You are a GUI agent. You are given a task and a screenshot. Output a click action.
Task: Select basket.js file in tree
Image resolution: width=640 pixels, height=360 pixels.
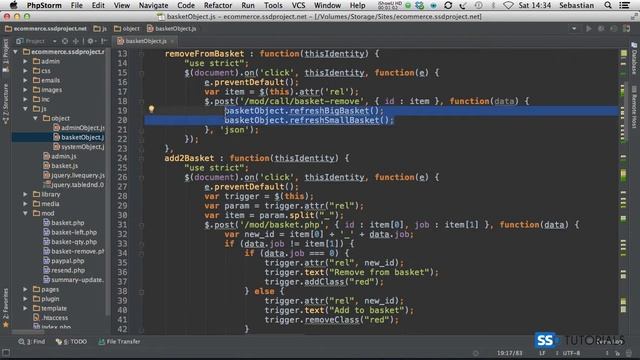point(60,166)
